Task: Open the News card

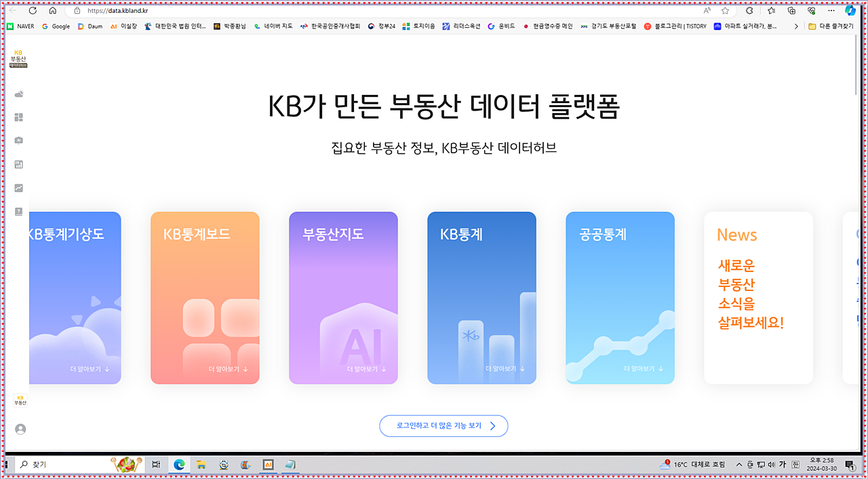Action: pos(758,298)
